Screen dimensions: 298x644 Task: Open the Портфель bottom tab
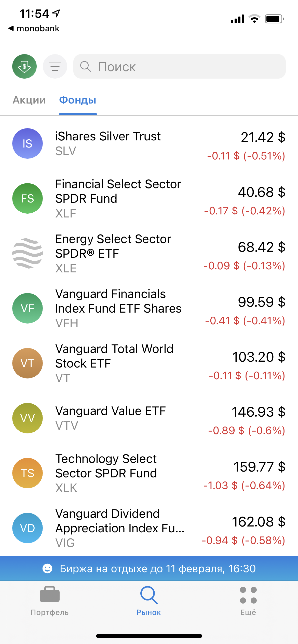click(50, 601)
